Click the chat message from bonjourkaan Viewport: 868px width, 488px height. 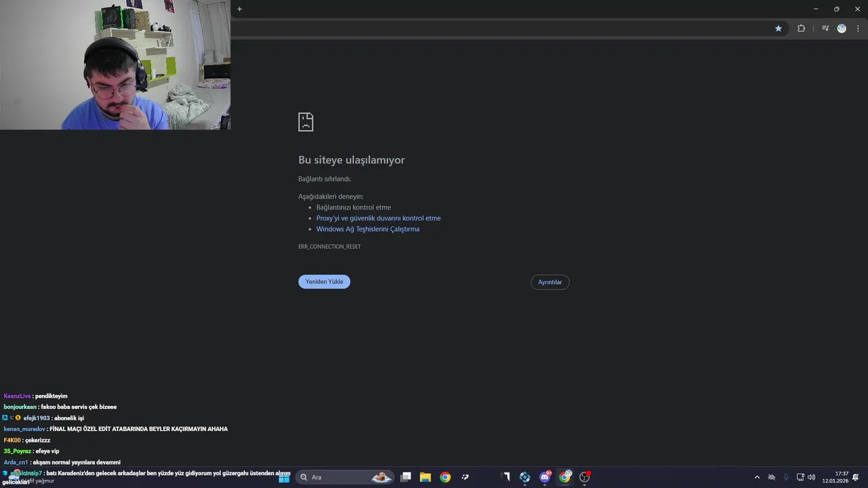tap(60, 407)
